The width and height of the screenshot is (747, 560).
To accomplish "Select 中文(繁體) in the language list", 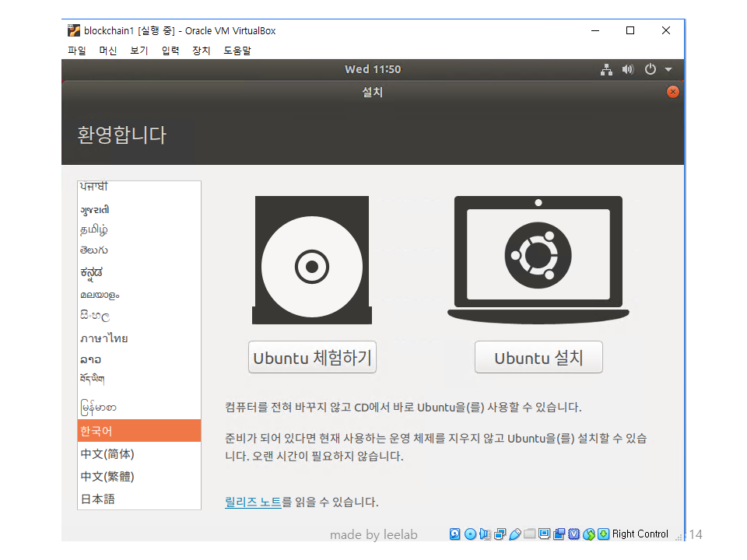I will [139, 476].
